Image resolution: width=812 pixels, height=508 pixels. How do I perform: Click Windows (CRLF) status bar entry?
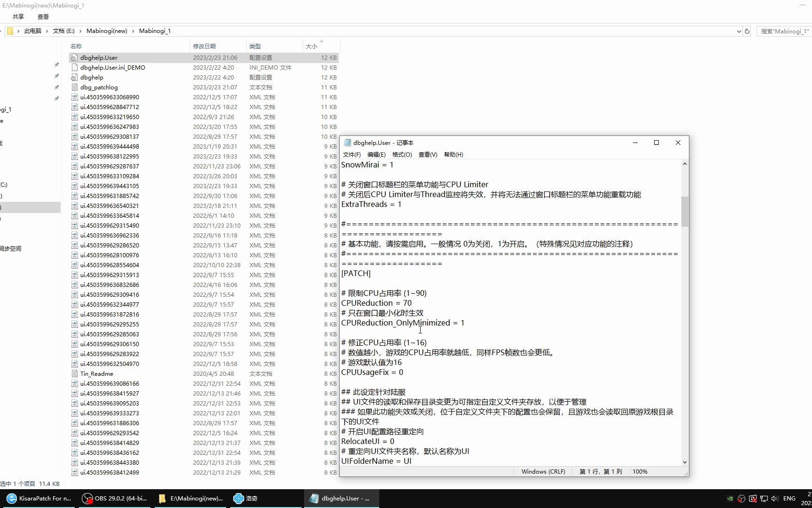pyautogui.click(x=543, y=471)
